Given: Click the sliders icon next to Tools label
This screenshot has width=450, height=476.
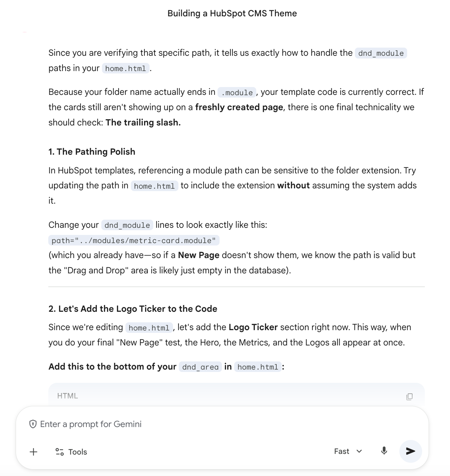Looking at the screenshot, I should pos(59,452).
